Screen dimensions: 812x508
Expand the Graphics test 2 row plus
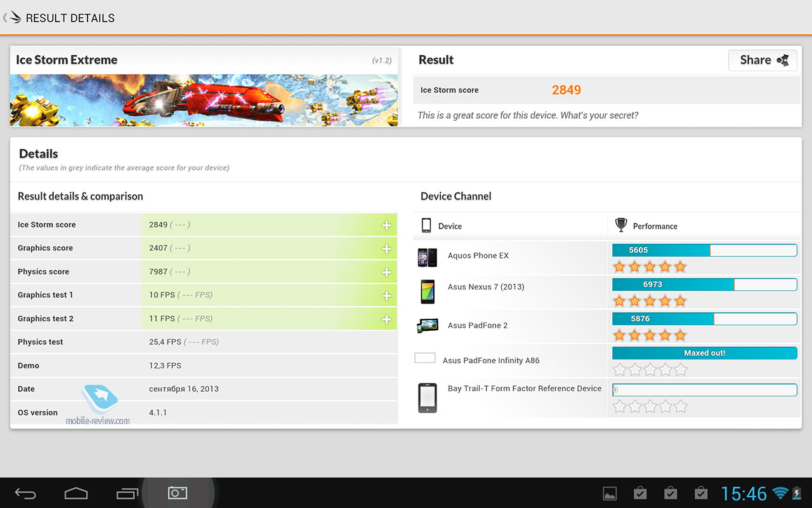(386, 319)
